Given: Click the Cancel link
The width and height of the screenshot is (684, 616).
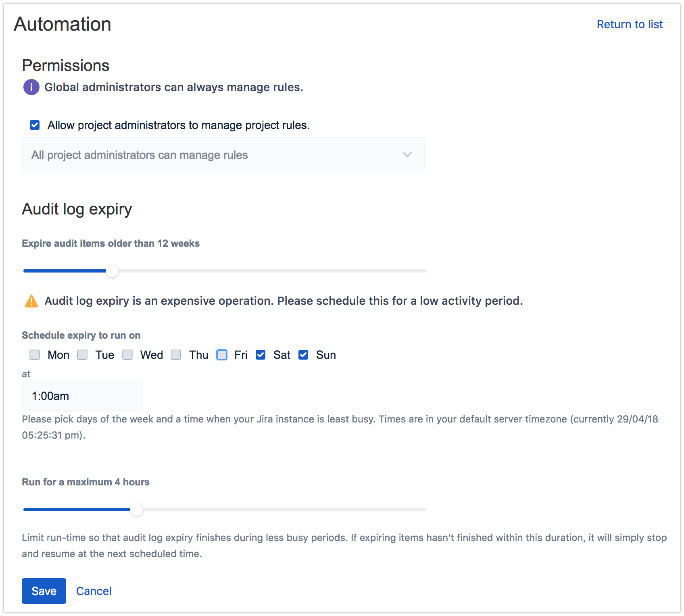Looking at the screenshot, I should pyautogui.click(x=94, y=591).
